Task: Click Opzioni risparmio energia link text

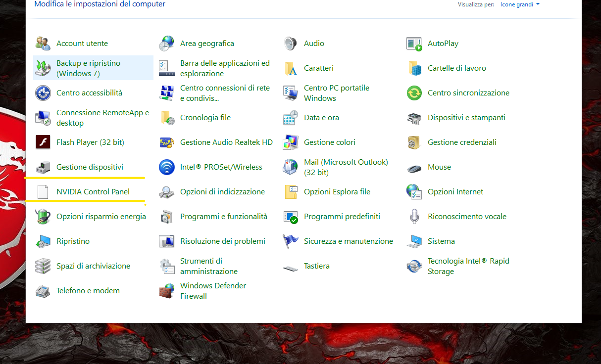Action: [101, 217]
